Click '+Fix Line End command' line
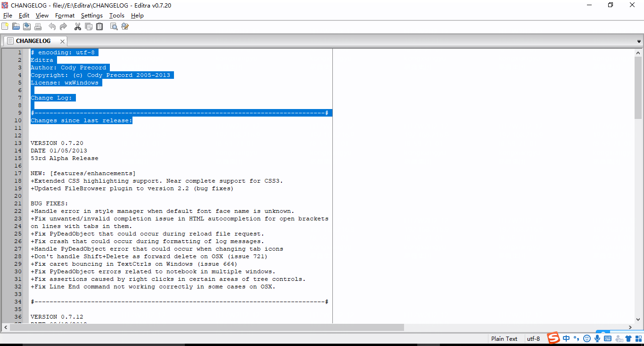Viewport: 644px width, 346px height. pos(153,287)
